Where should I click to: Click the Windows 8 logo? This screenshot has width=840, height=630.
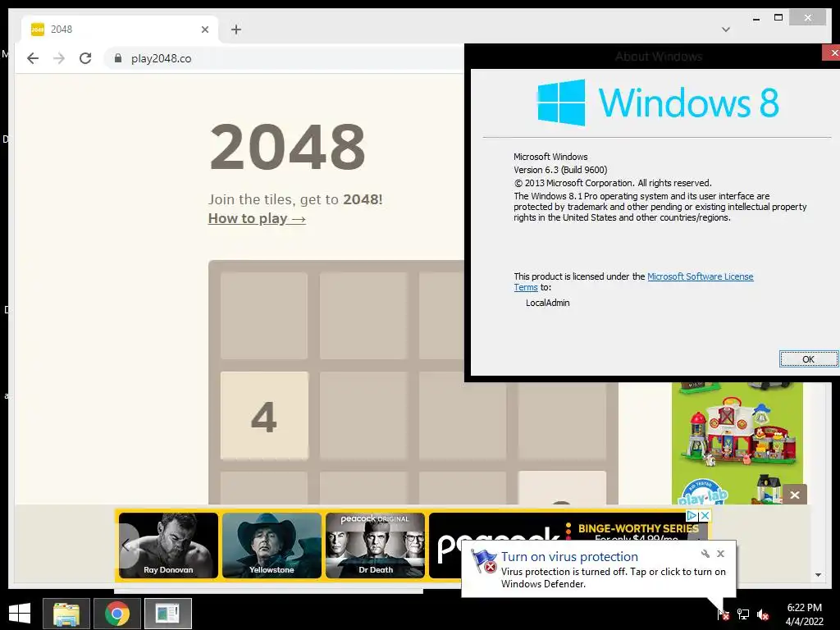point(658,103)
